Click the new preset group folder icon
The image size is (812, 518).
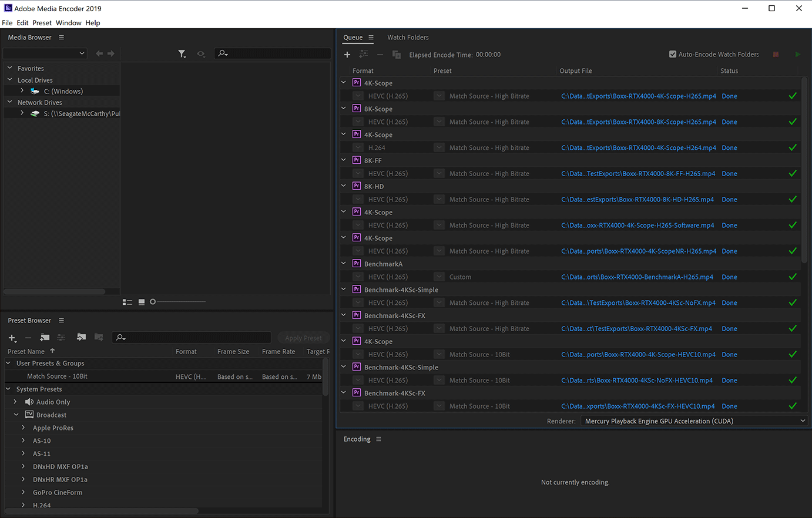click(x=45, y=338)
